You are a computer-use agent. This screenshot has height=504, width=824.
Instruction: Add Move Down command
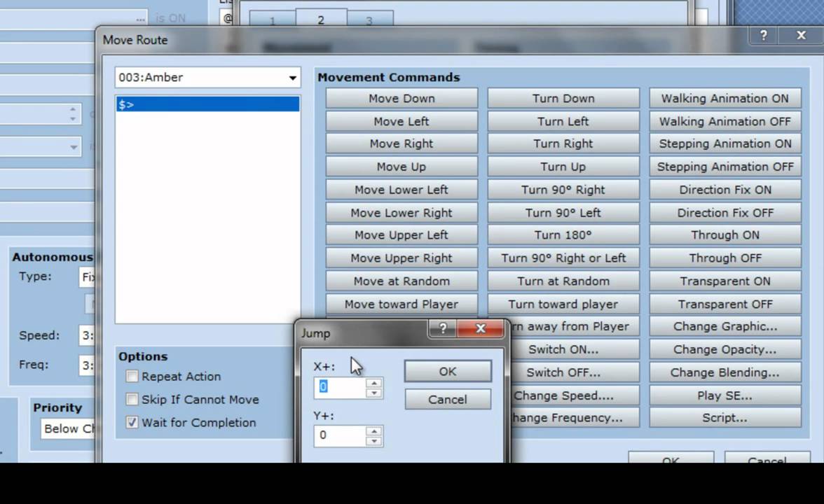[401, 98]
